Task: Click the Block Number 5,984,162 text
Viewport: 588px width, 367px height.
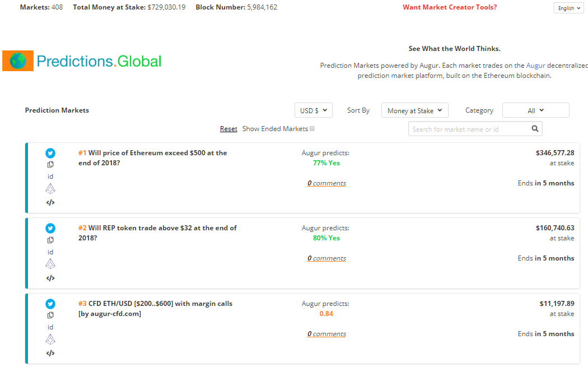Action: [236, 7]
